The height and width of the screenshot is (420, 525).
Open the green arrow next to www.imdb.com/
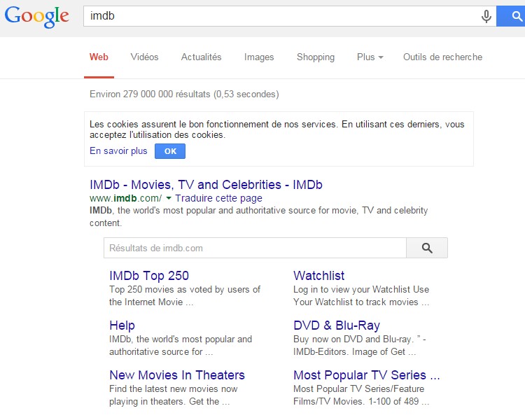click(x=169, y=198)
